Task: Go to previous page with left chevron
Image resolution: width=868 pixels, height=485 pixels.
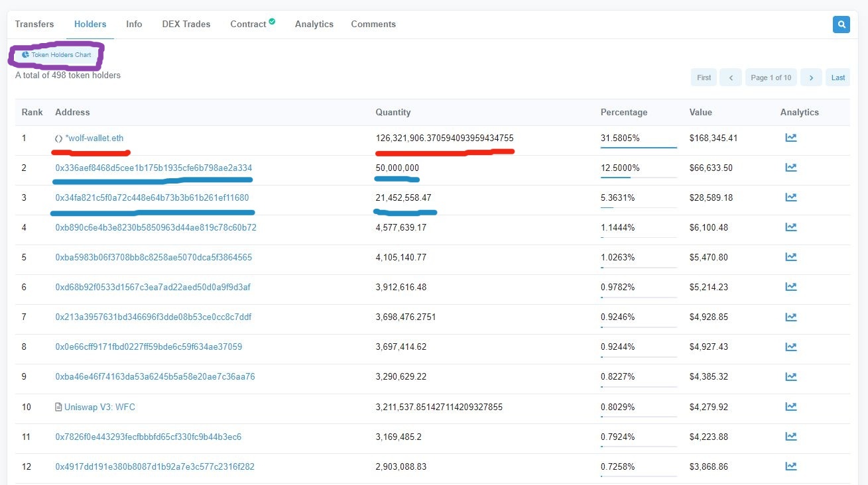Action: (x=731, y=78)
